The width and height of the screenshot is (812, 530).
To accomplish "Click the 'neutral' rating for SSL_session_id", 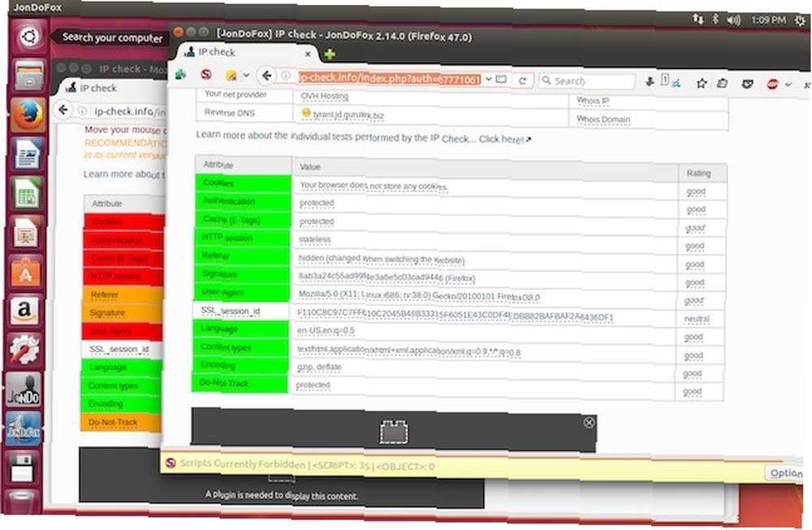I will 697,319.
